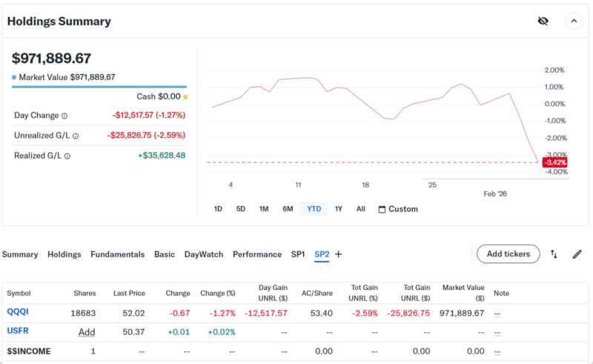Click the Add tickers button

pyautogui.click(x=508, y=254)
